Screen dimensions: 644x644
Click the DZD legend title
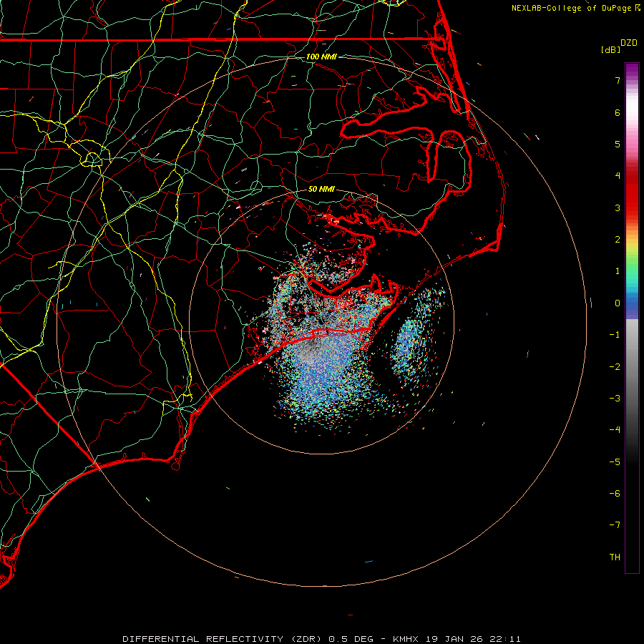pyautogui.click(x=629, y=43)
